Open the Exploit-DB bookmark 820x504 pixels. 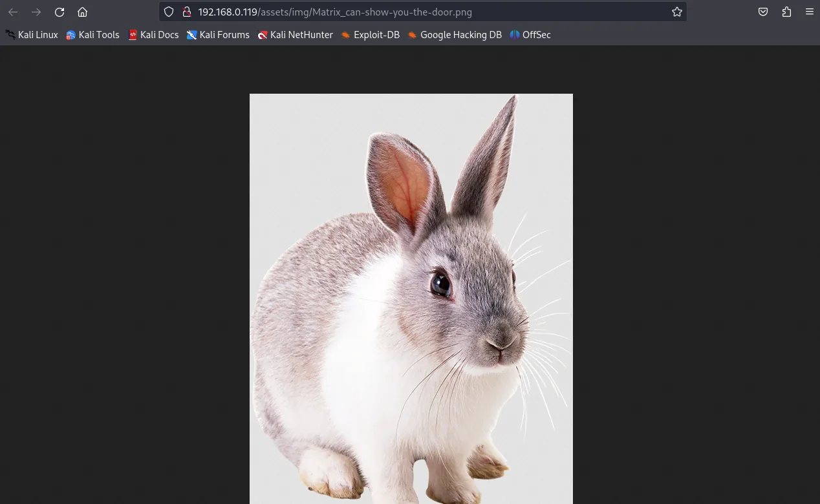click(371, 35)
